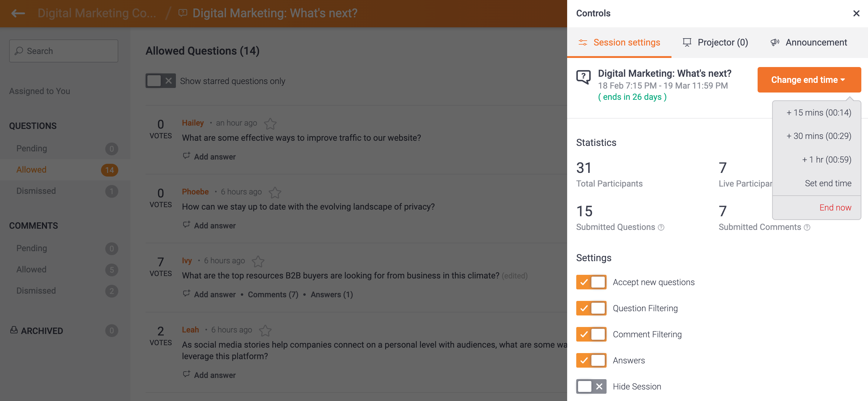Screen dimensions: 868x401
Task: Star Ivy's question
Action: 258,261
